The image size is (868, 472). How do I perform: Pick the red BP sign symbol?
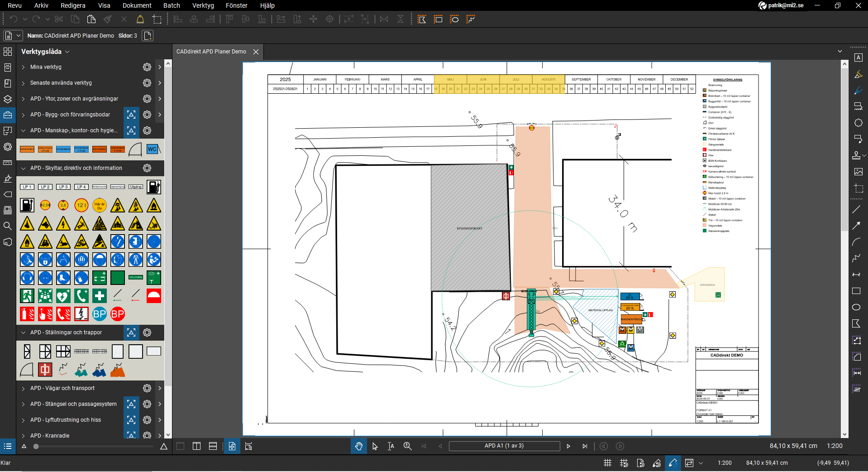point(118,314)
